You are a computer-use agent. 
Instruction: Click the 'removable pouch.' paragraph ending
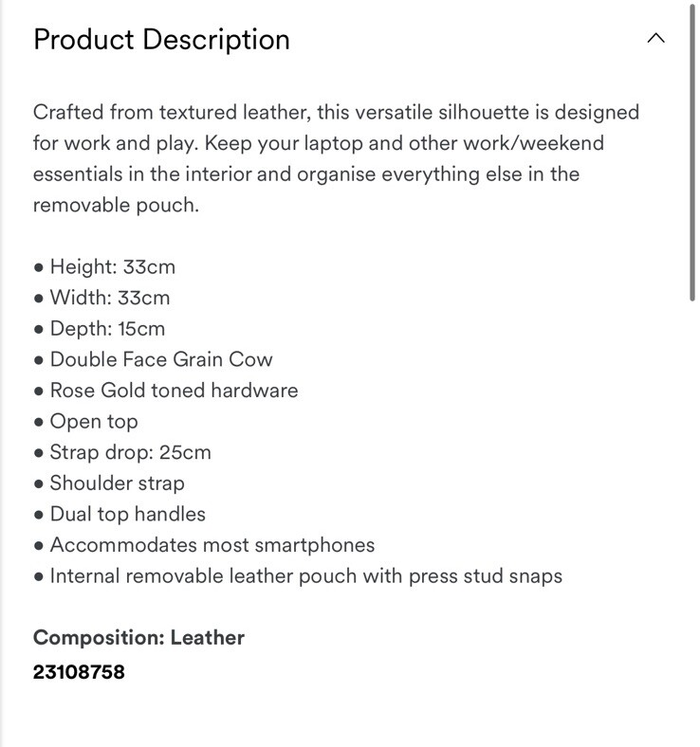click(x=116, y=206)
